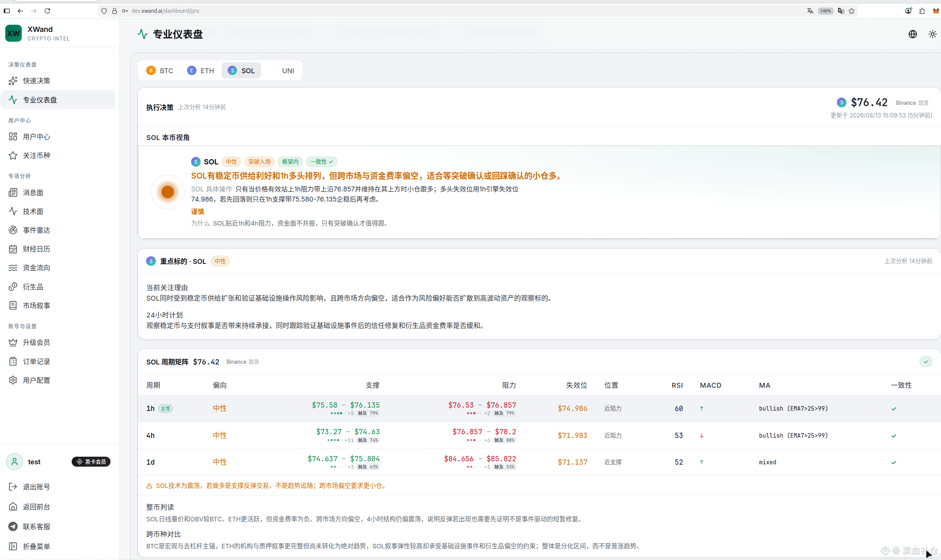Select the 4h period row
941x560 pixels.
pos(539,435)
